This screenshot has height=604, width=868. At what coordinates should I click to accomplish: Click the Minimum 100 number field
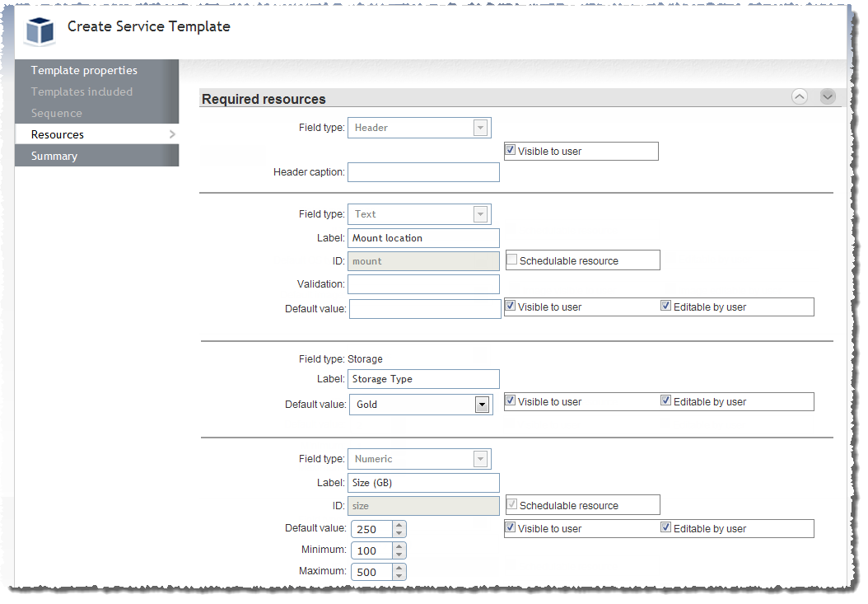[x=372, y=550]
